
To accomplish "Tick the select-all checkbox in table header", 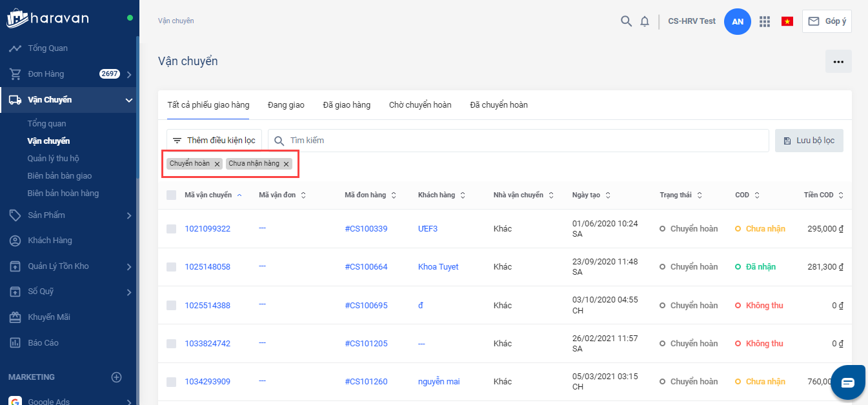I will [x=171, y=195].
